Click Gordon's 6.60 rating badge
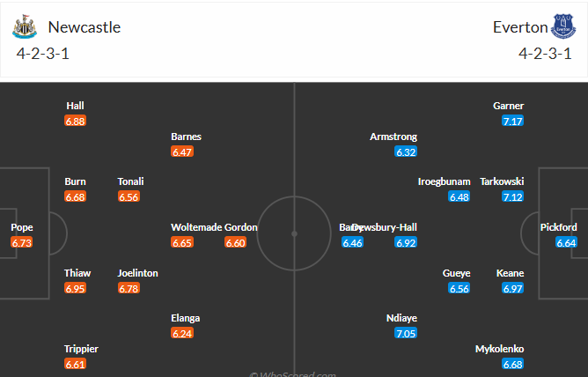The image size is (588, 377). pos(236,242)
